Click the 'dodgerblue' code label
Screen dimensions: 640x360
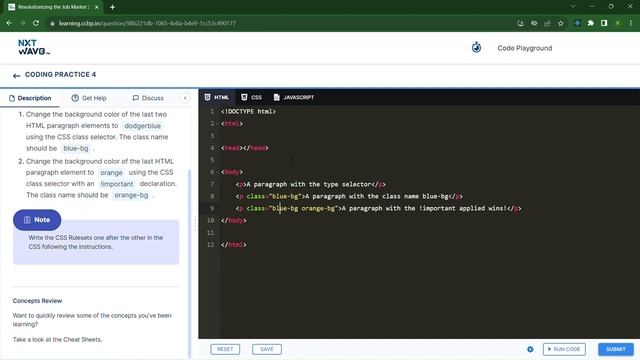[142, 126]
